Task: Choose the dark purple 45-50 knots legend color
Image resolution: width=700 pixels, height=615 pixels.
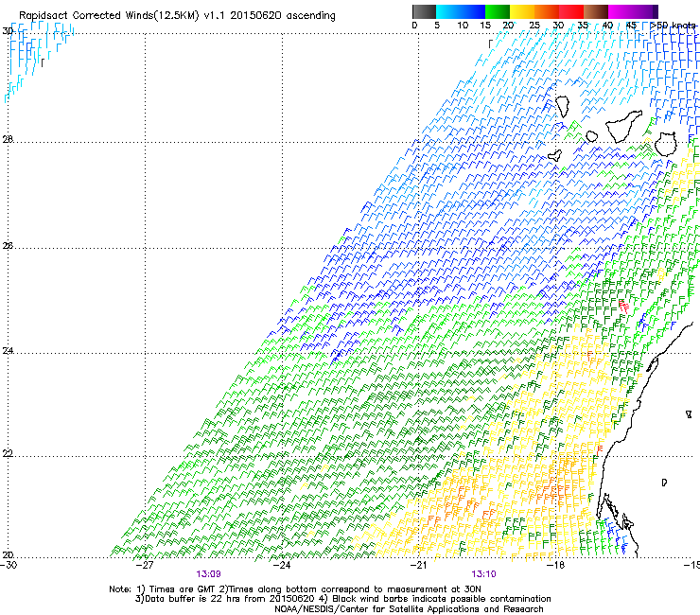Action: pyautogui.click(x=645, y=11)
